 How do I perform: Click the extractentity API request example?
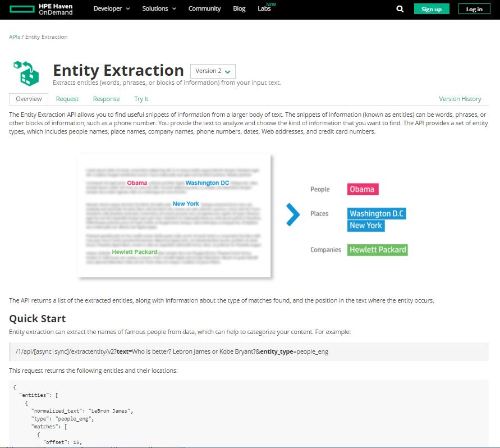click(x=249, y=351)
